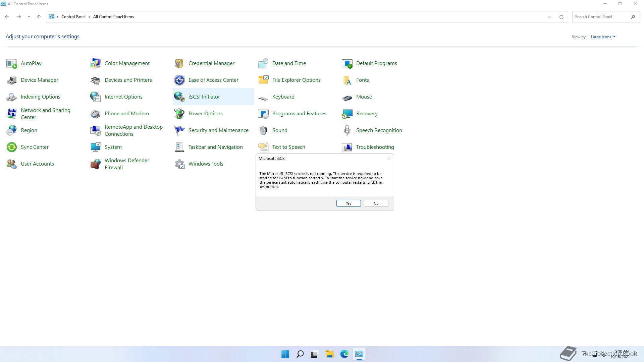Open Programs and Features icon
The width and height of the screenshot is (644, 362).
[x=263, y=114]
